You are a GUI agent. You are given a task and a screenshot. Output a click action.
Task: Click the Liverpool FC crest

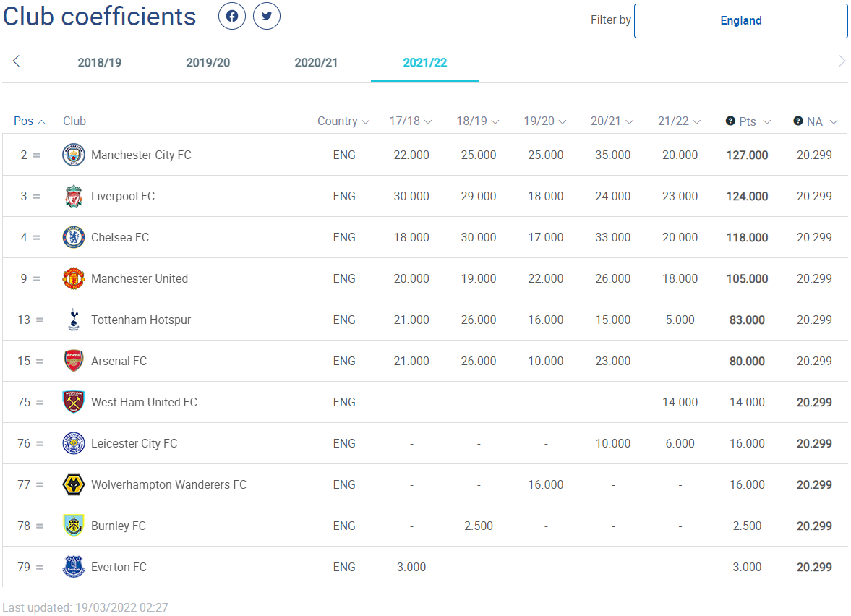(x=74, y=196)
